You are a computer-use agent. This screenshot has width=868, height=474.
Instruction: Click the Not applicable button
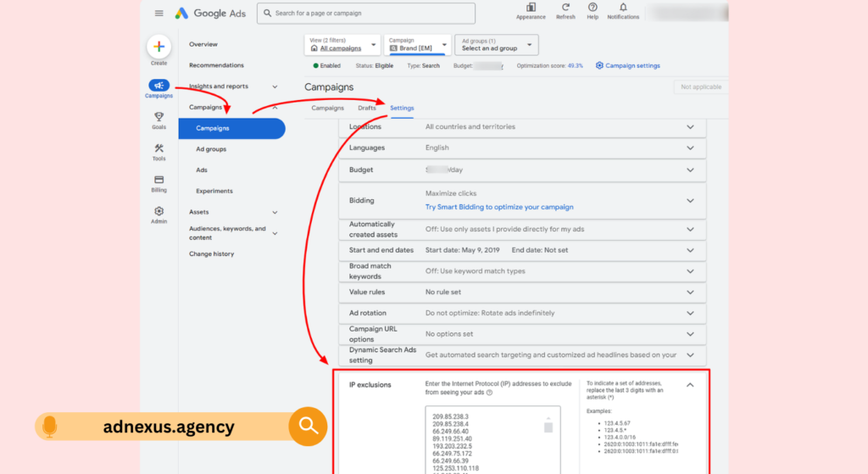click(701, 87)
